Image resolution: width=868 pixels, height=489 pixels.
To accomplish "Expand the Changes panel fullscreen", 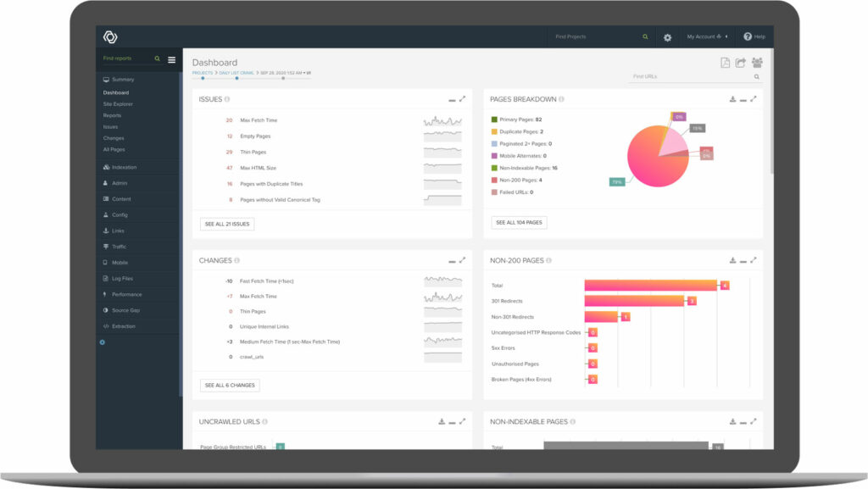I will [462, 260].
